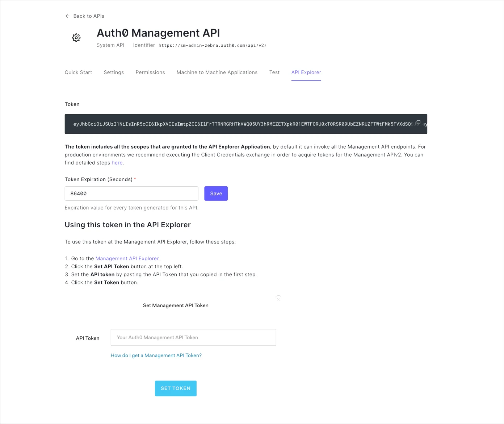Click the gear icon next to Auth0 Management API
Screen dimensions: 504x424
[76, 38]
